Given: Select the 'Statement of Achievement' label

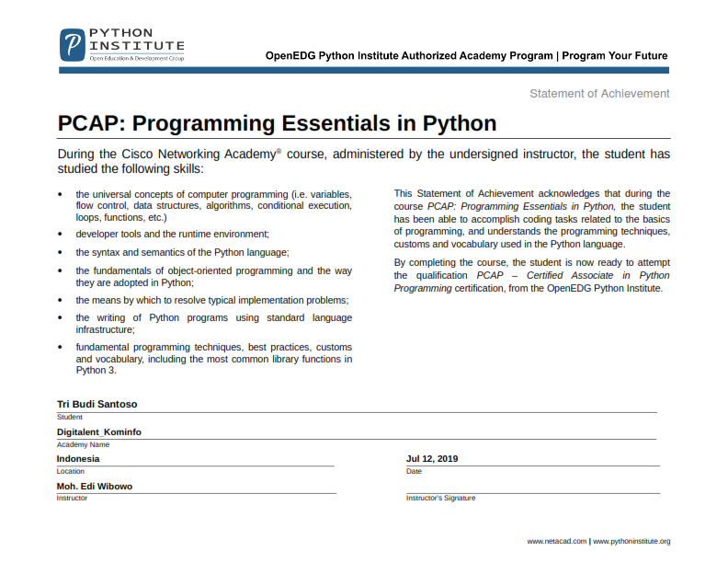Looking at the screenshot, I should click(x=599, y=93).
